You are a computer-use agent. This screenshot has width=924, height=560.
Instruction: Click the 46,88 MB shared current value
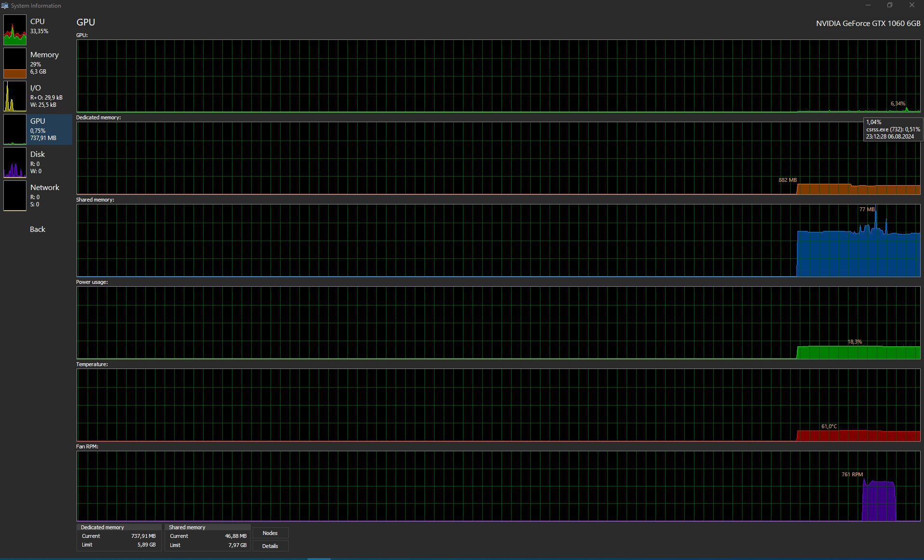pyautogui.click(x=236, y=536)
